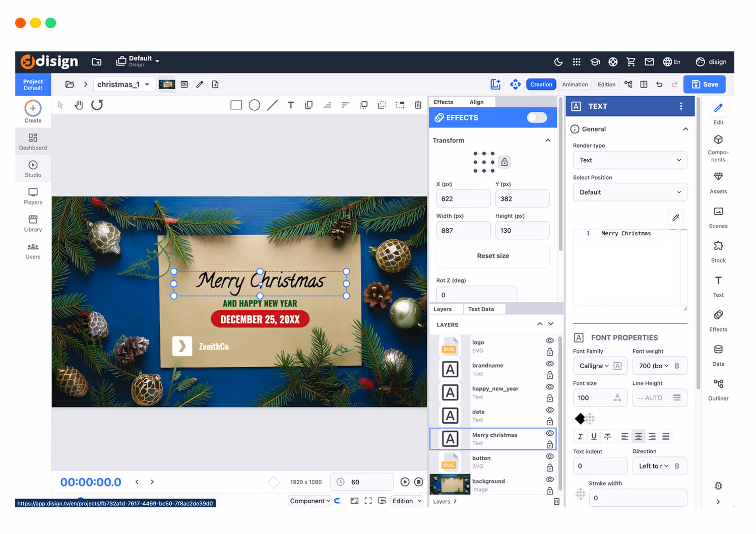Collapse the General section
Viewport: 756px width, 534px height.
tap(685, 129)
